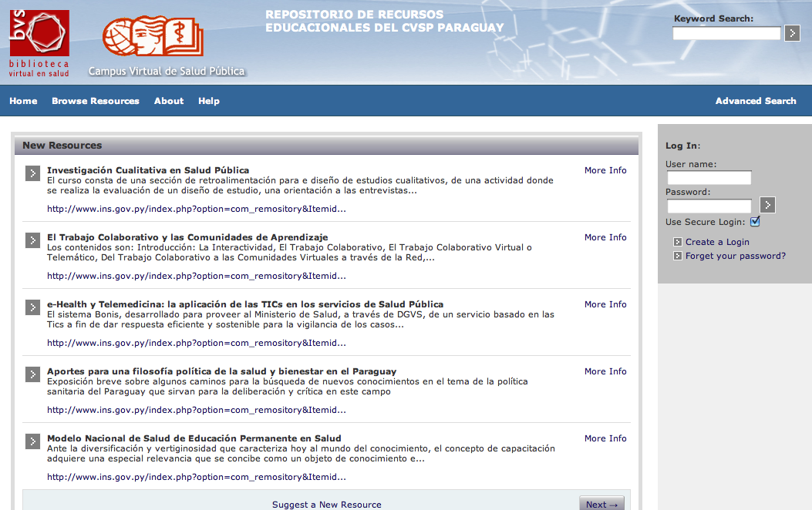The height and width of the screenshot is (510, 812).
Task: Click arrow icon beside El Trabajo Colaborativo resource
Action: 32,240
